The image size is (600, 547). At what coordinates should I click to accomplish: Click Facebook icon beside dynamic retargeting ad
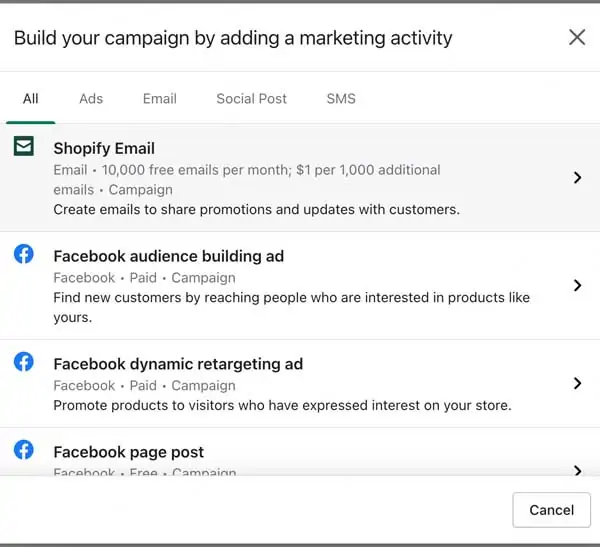click(x=24, y=362)
